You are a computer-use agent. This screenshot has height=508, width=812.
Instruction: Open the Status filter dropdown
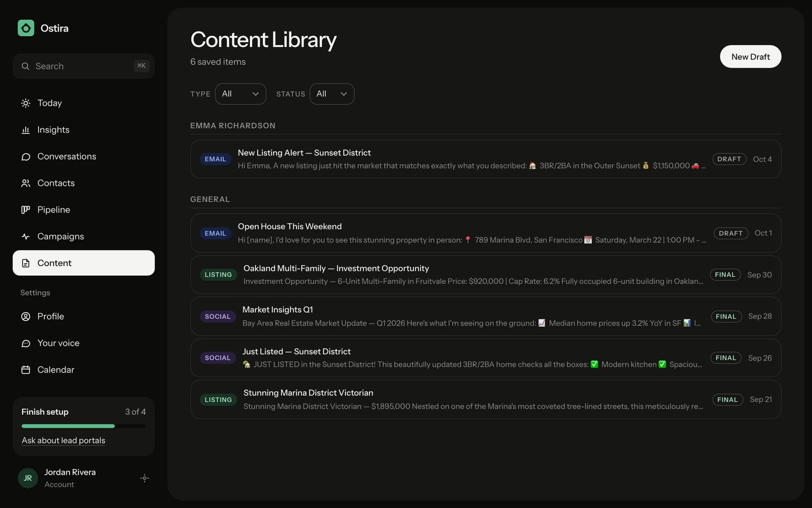tap(332, 94)
